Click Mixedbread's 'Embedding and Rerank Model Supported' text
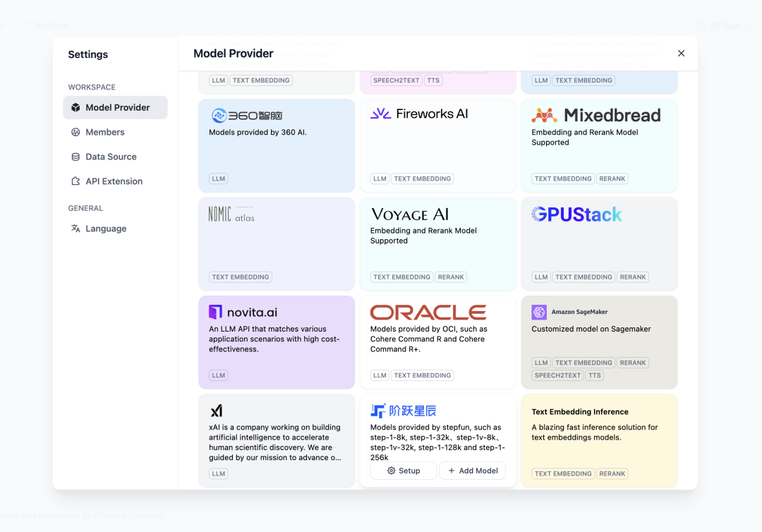 pos(585,137)
